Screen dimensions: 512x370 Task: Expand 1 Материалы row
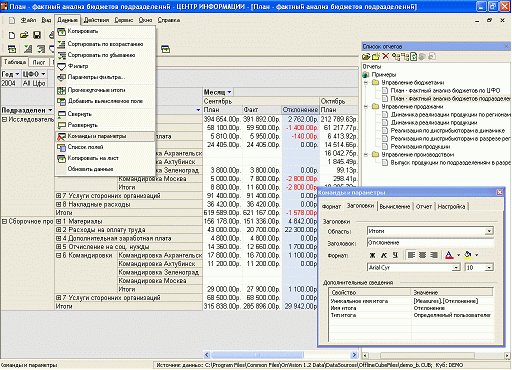(x=59, y=221)
